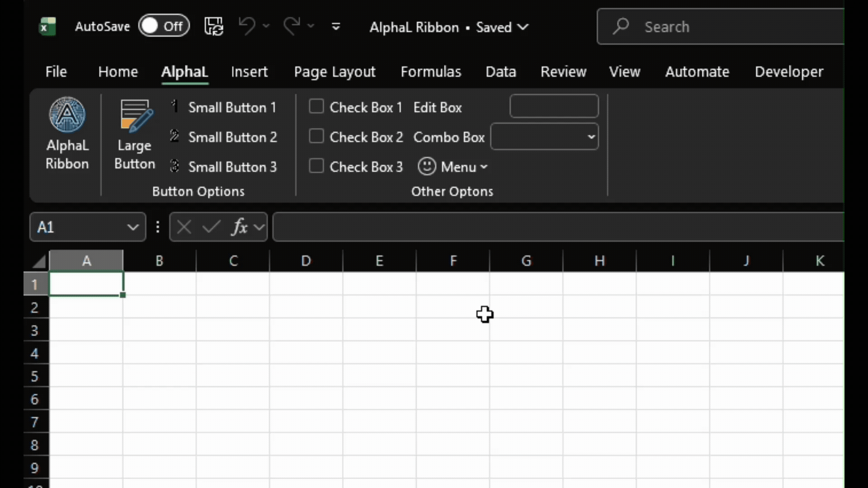Check Check Box 3
This screenshot has width=868, height=488.
tap(316, 165)
